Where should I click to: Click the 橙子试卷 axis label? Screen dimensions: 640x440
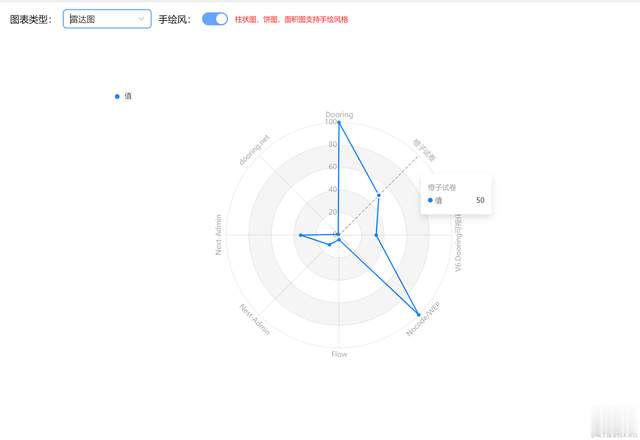point(427,149)
